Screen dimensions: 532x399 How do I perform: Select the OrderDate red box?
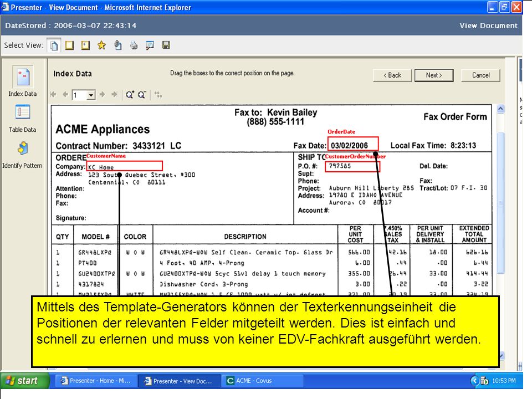coord(353,144)
